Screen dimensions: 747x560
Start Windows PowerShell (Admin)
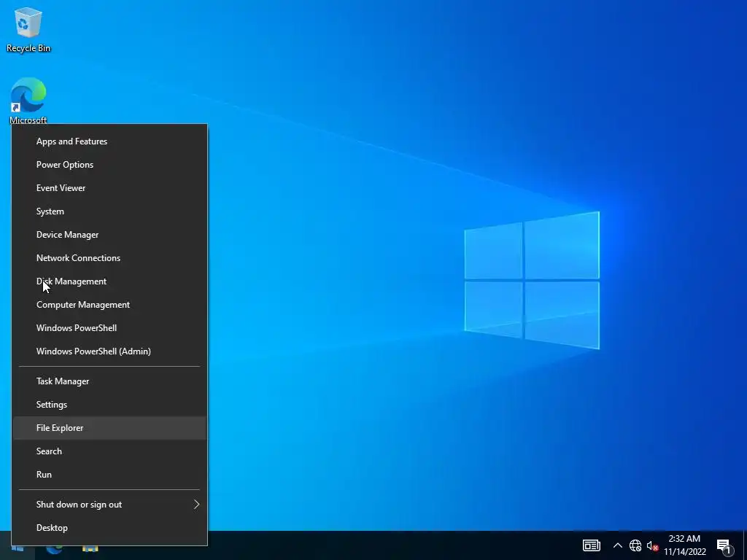(x=109, y=351)
